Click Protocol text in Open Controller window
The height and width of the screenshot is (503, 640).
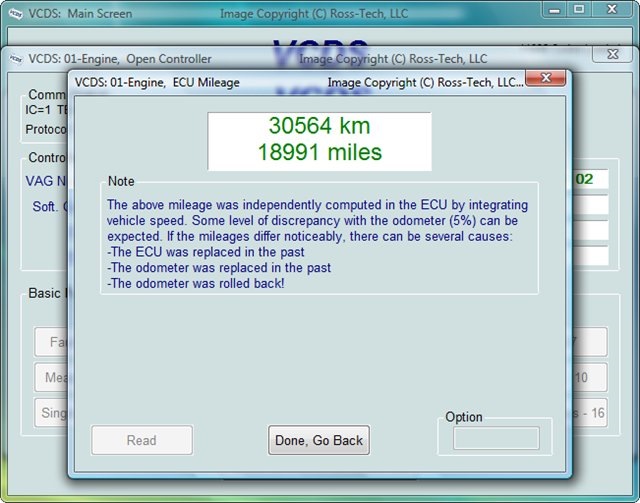coord(46,129)
